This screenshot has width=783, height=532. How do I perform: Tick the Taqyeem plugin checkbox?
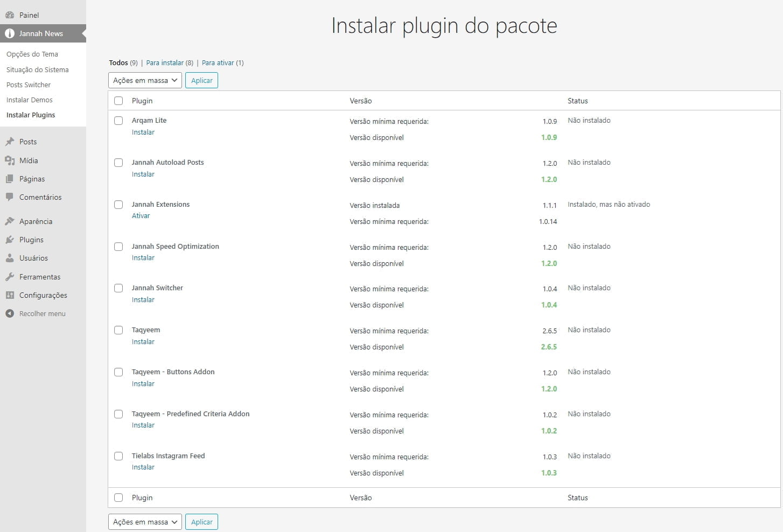118,330
